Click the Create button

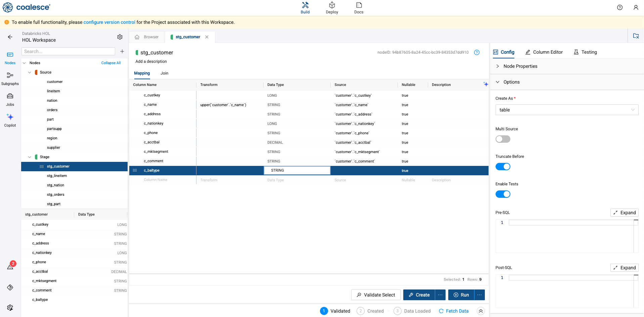(419, 295)
